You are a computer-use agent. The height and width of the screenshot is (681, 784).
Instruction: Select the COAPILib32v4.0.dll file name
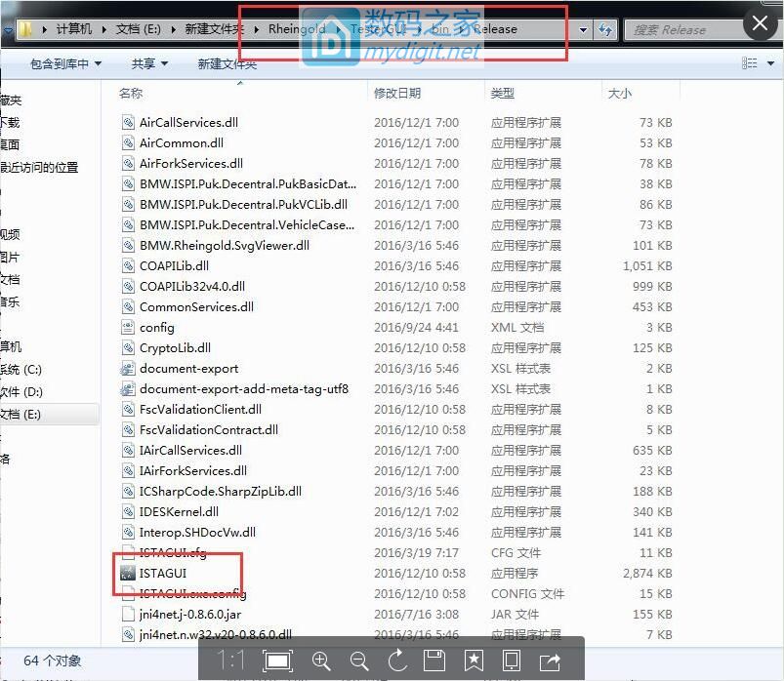[192, 286]
